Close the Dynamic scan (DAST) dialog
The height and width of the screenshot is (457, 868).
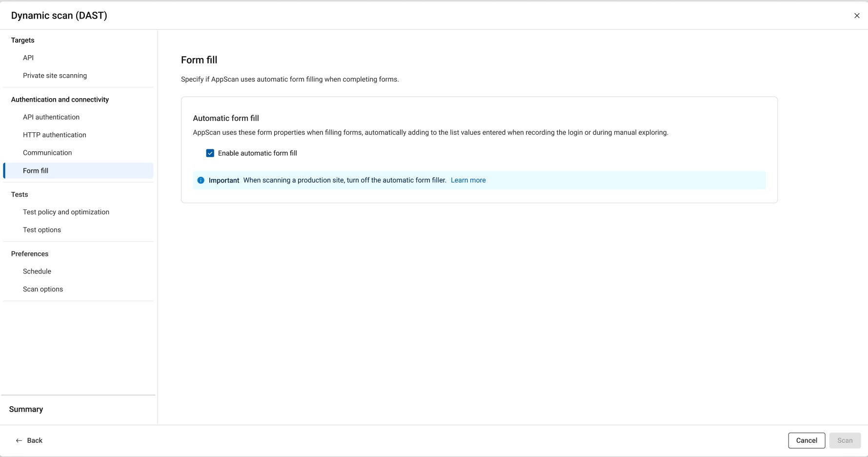(857, 15)
